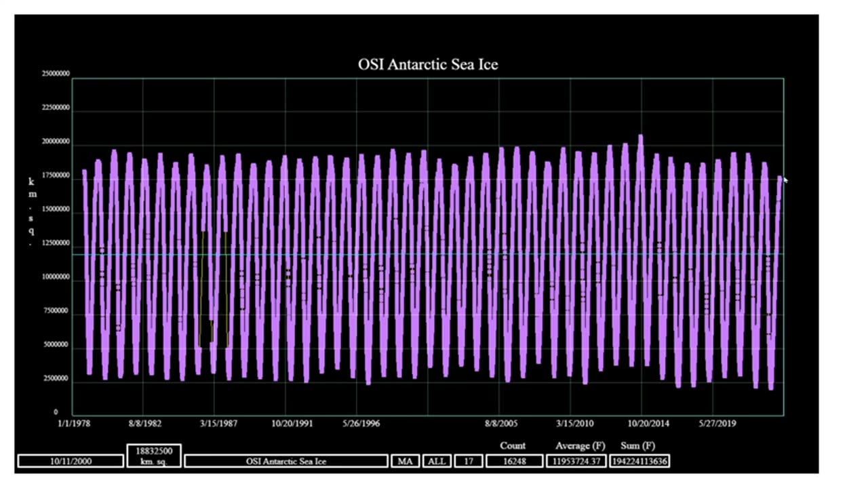Click the Sum (F) value box
Screen dimensions: 868x488
[639, 461]
